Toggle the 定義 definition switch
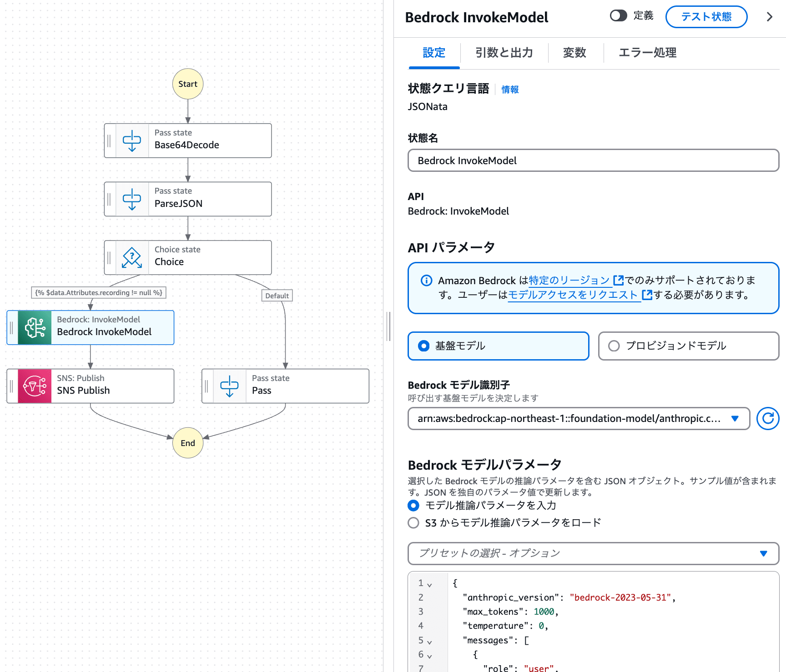This screenshot has height=672, width=786. (x=619, y=16)
